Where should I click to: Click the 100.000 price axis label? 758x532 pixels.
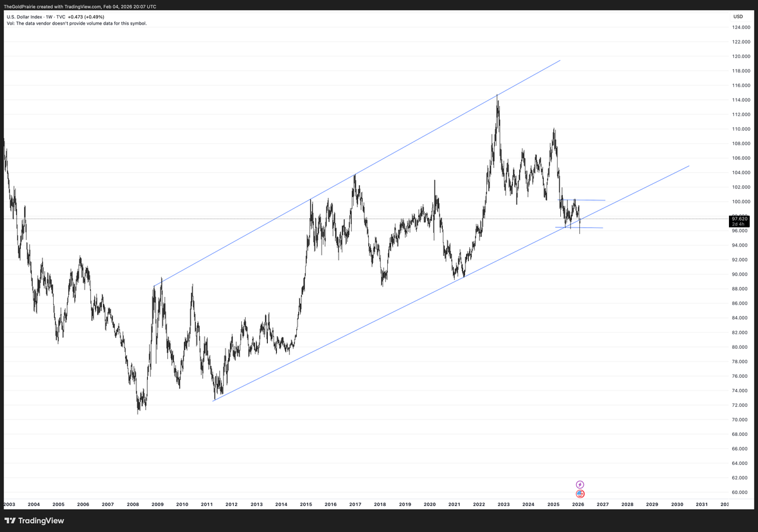point(740,202)
